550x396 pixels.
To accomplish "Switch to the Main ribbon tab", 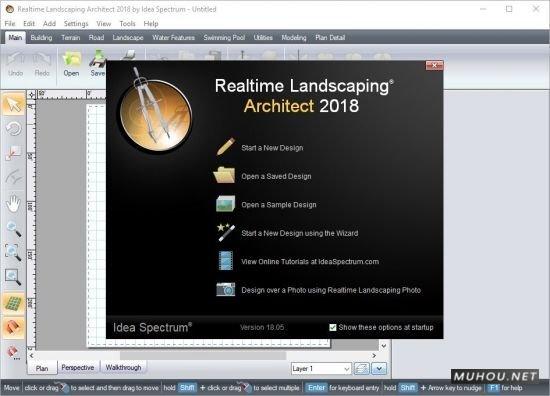I will [15, 38].
